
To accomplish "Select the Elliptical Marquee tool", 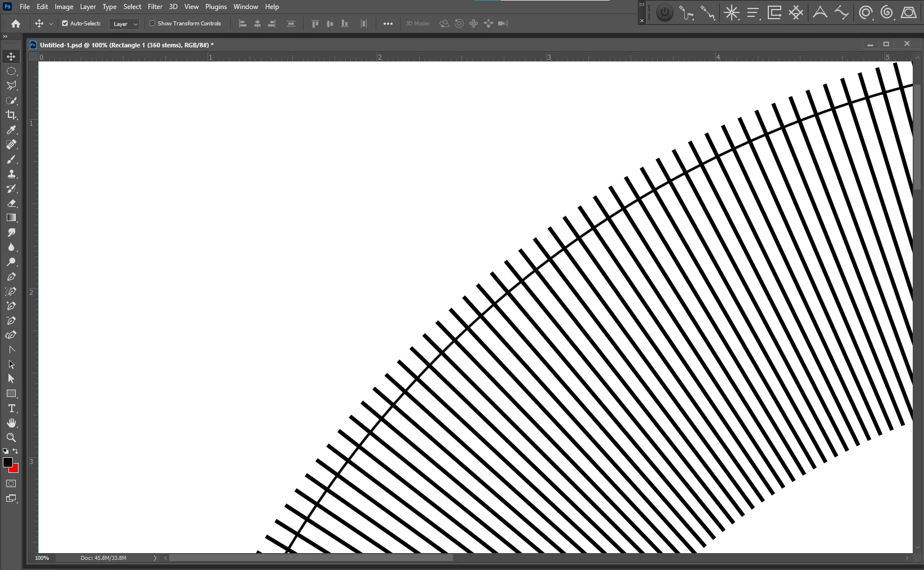I will pyautogui.click(x=11, y=71).
